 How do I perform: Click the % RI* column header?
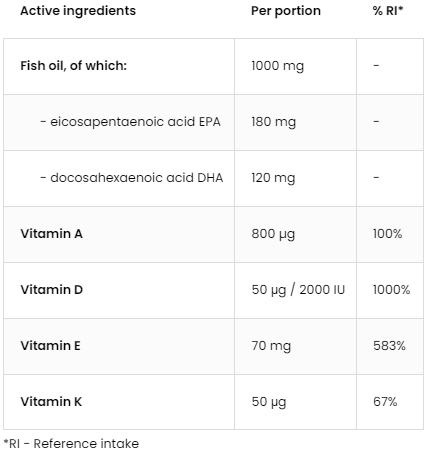pos(388,11)
